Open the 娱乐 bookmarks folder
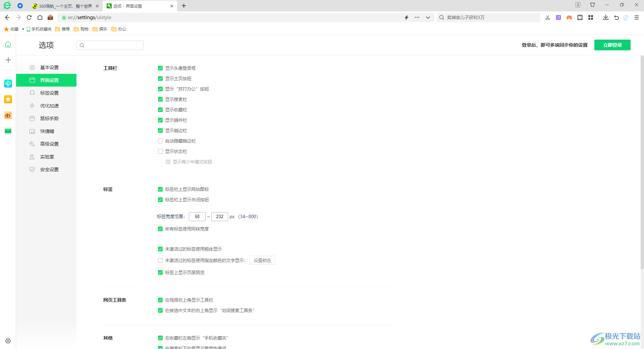 (x=100, y=29)
